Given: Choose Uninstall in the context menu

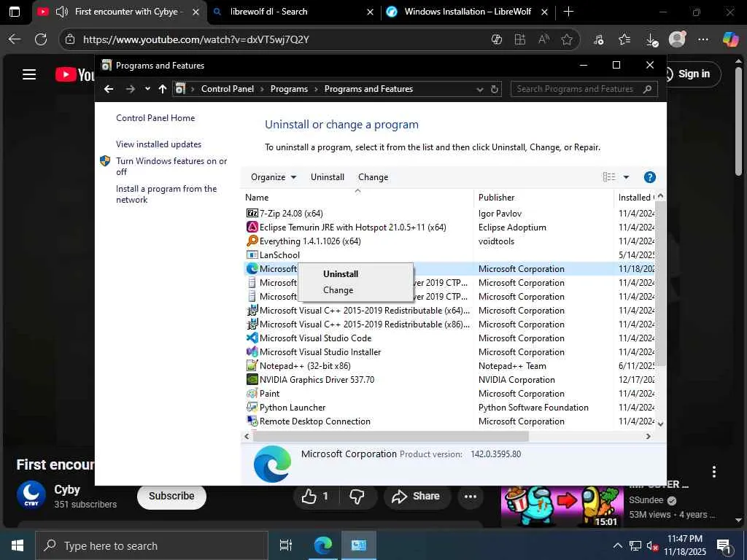Looking at the screenshot, I should 341,274.
